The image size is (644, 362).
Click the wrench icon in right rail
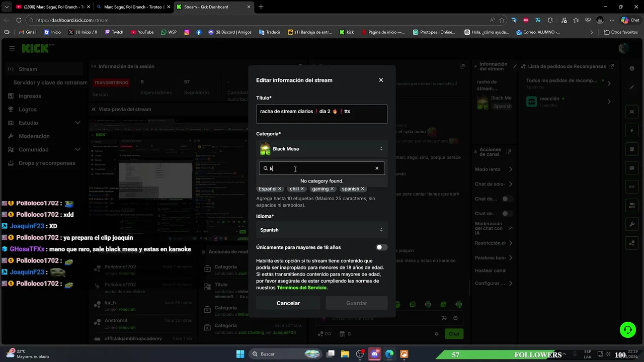pyautogui.click(x=632, y=224)
